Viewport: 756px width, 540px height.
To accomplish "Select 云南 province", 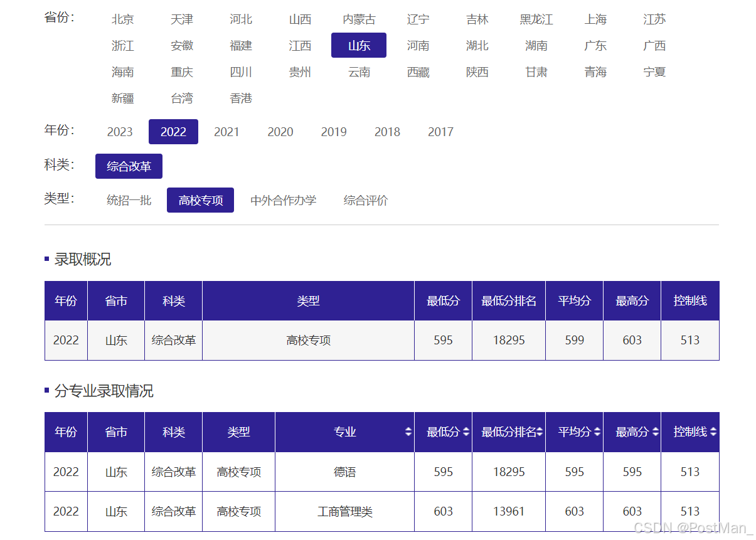I will click(359, 72).
